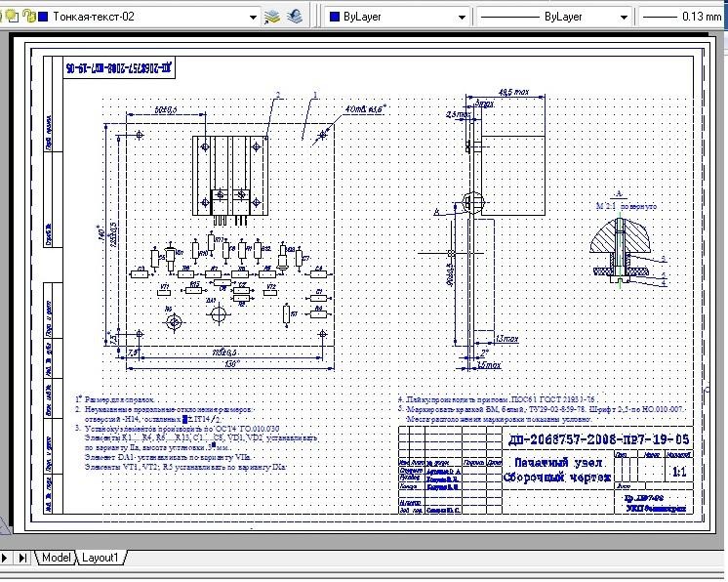Click the Layer Previous icon
Viewport: 728px width, 582px height.
(x=293, y=17)
